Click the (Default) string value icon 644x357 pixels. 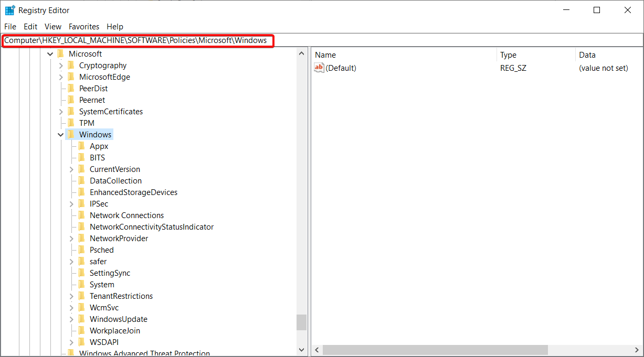tap(319, 68)
